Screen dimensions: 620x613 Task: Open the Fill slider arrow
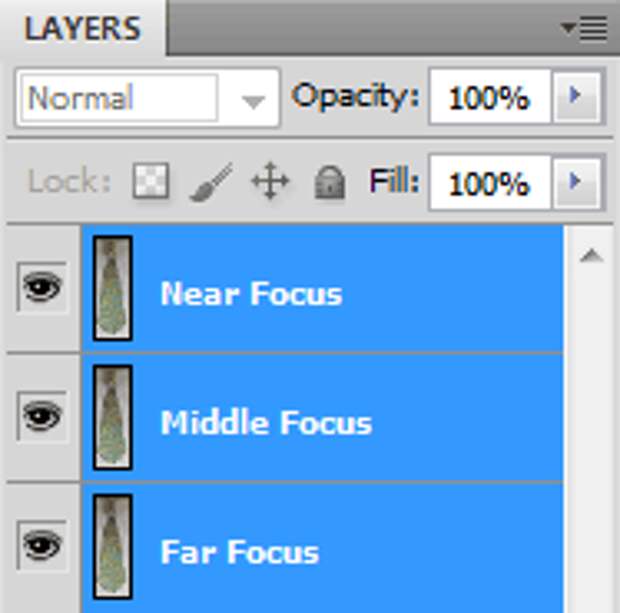[577, 182]
